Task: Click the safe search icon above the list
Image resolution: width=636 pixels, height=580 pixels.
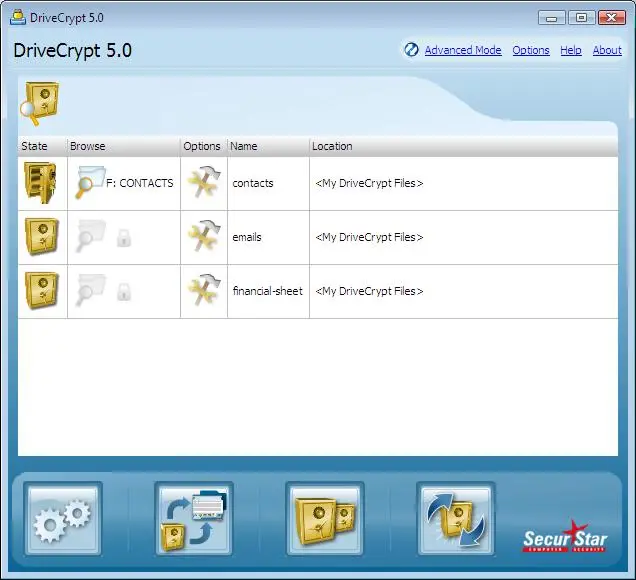Action: (40, 103)
